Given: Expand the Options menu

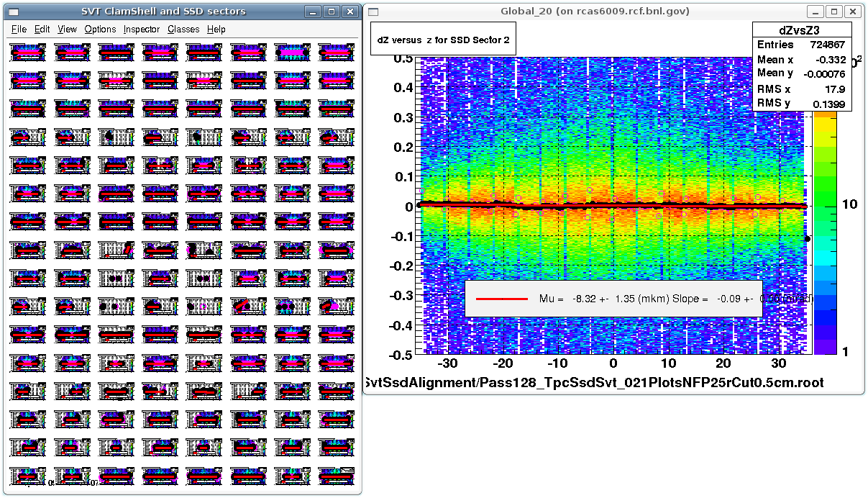Looking at the screenshot, I should [100, 30].
